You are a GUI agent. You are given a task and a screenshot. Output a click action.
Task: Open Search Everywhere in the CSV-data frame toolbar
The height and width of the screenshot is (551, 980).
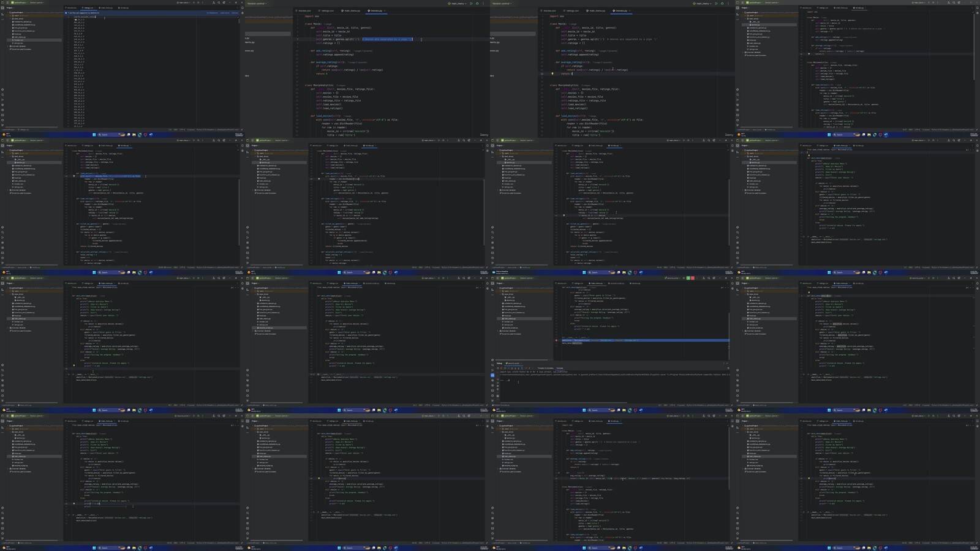coord(218,2)
